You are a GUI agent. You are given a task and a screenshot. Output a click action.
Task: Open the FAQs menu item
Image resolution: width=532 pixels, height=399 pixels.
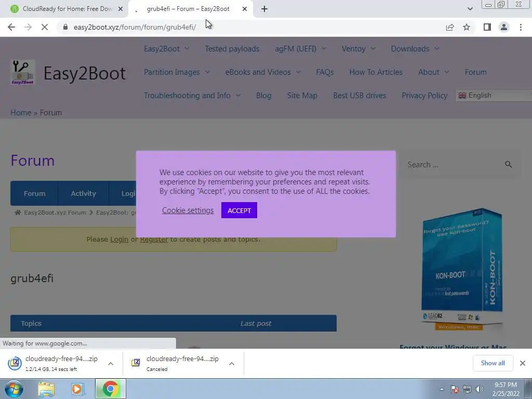[325, 72]
